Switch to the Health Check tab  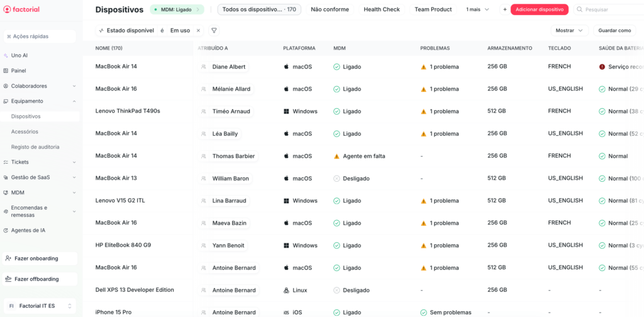[x=381, y=9]
